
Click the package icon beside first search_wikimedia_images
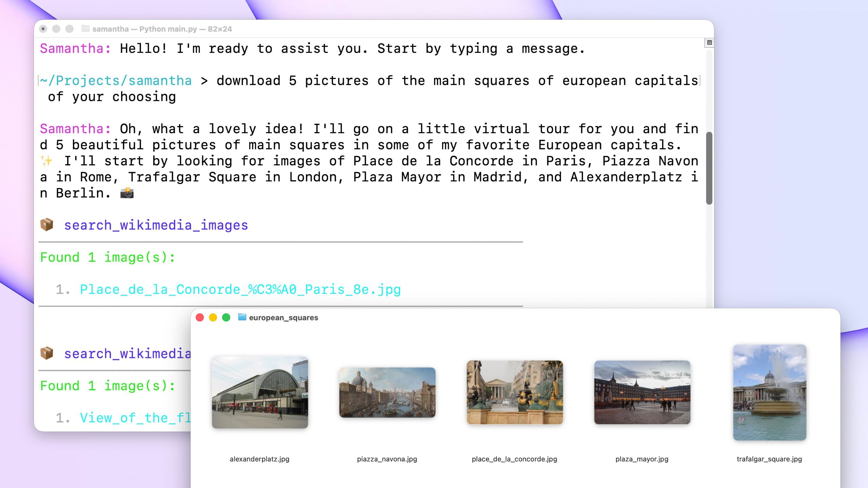pyautogui.click(x=47, y=225)
